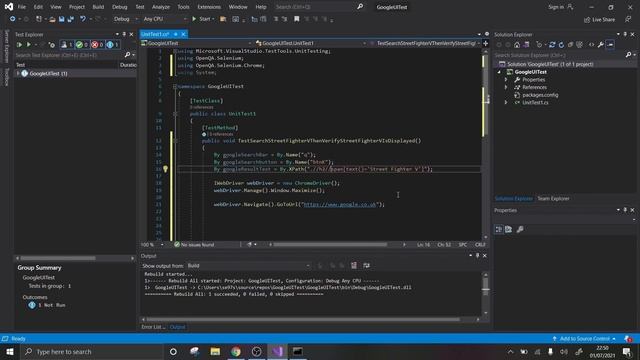Expand the GoogleUITest node in Test Explorer
This screenshot has width=640, height=360.
coord(18,73)
